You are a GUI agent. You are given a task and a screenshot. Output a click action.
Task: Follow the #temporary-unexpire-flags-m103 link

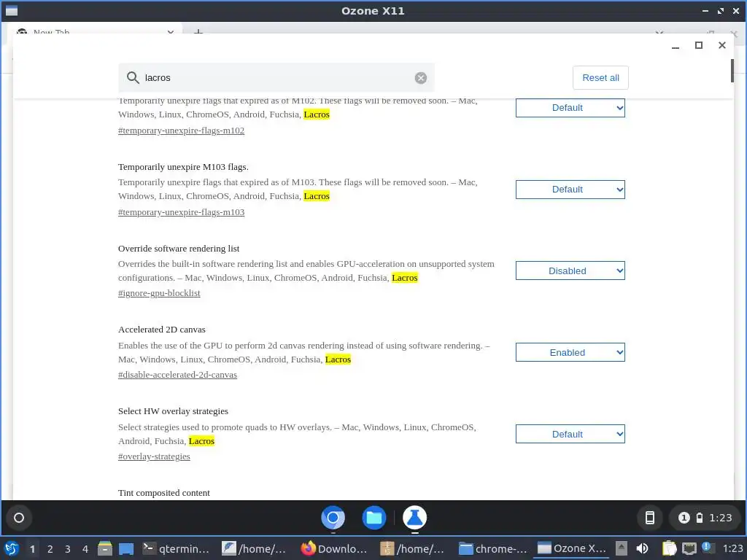(181, 212)
